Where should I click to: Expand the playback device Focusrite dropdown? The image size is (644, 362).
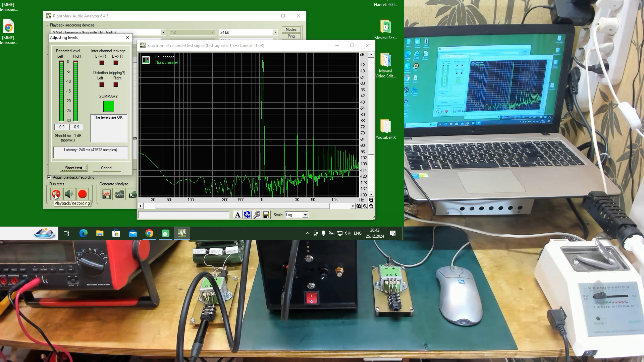pyautogui.click(x=163, y=33)
